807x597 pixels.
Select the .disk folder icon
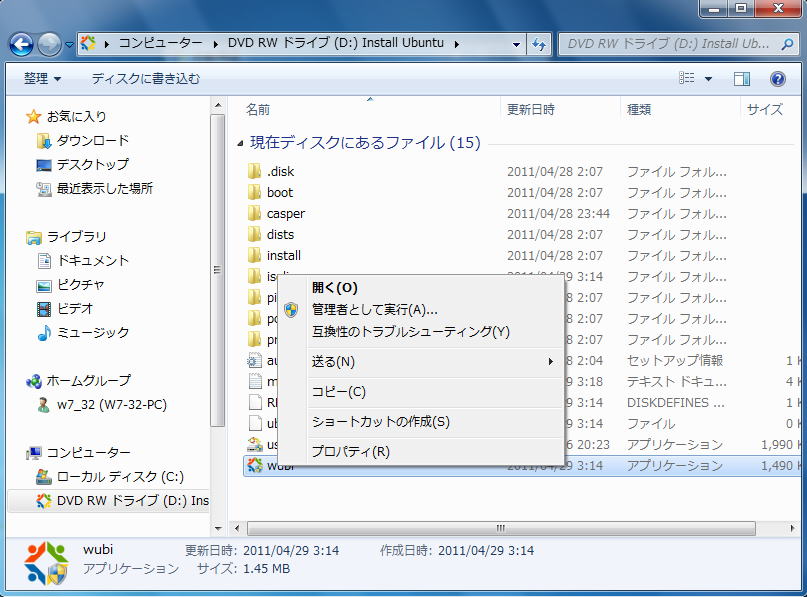click(254, 171)
